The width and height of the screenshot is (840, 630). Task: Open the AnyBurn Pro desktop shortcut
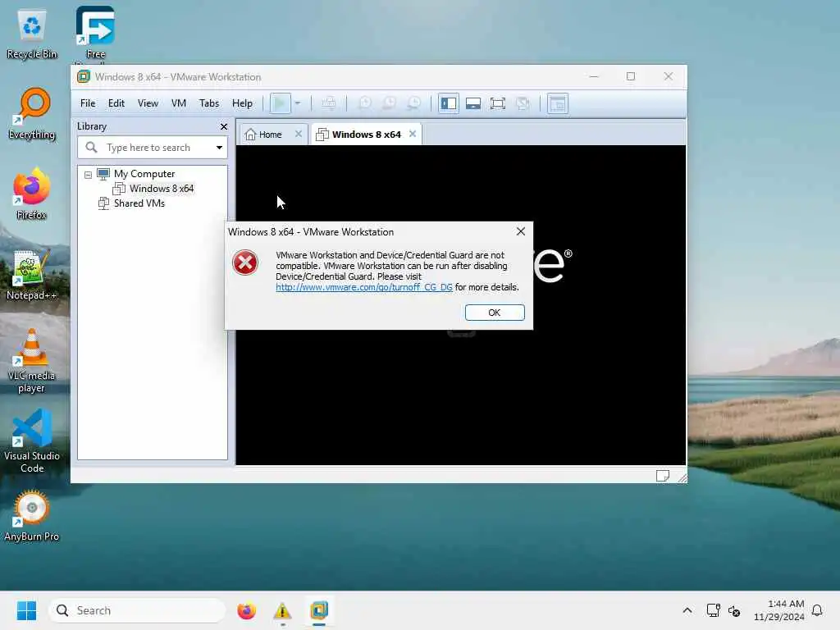(32, 515)
